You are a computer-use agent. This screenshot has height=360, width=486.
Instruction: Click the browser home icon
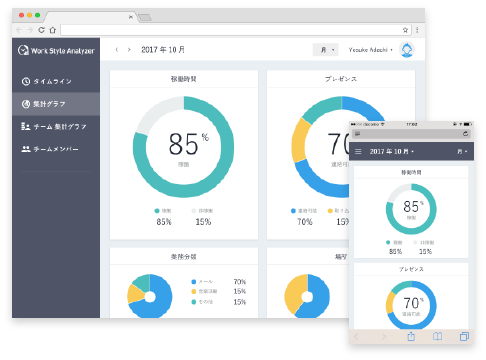click(53, 30)
